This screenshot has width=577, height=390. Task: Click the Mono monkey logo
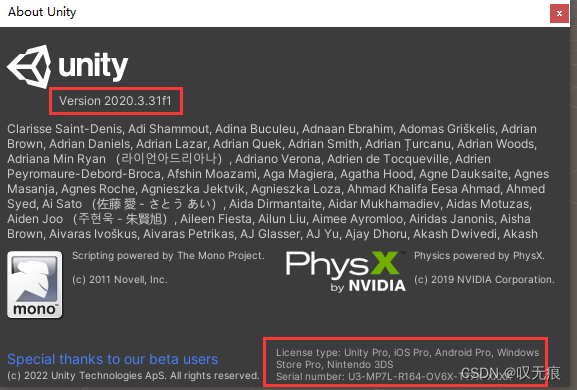click(x=35, y=284)
